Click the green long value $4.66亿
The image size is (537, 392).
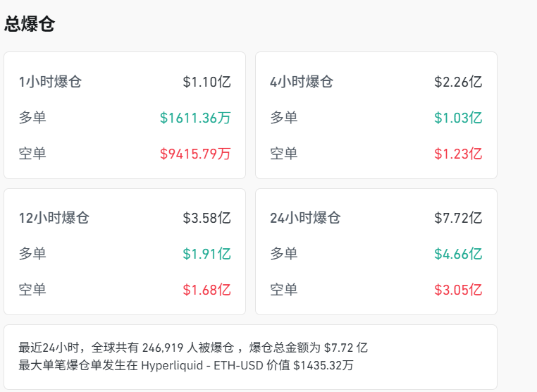point(458,254)
